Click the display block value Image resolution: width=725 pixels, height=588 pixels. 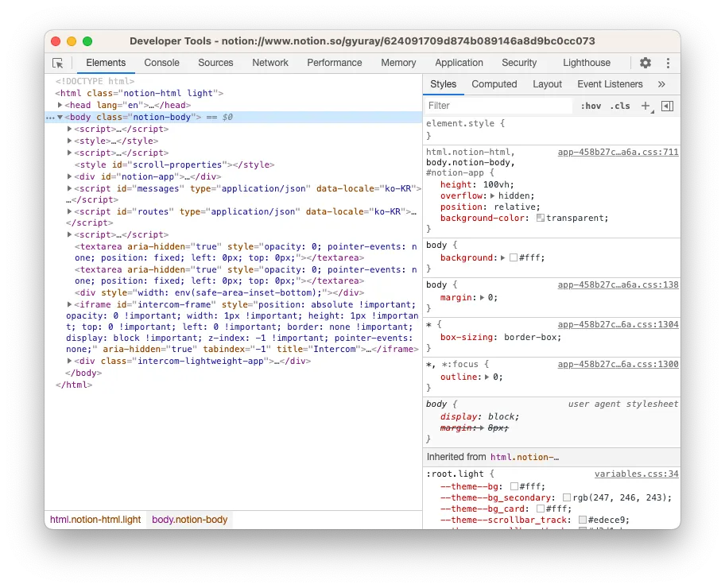(502, 416)
